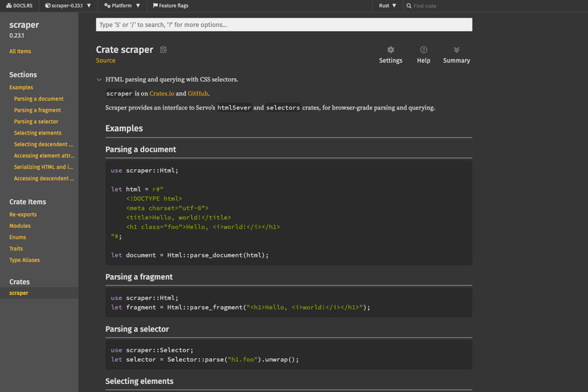The image size is (588, 392).
Task: Expand the Platform menu
Action: pyautogui.click(x=122, y=6)
